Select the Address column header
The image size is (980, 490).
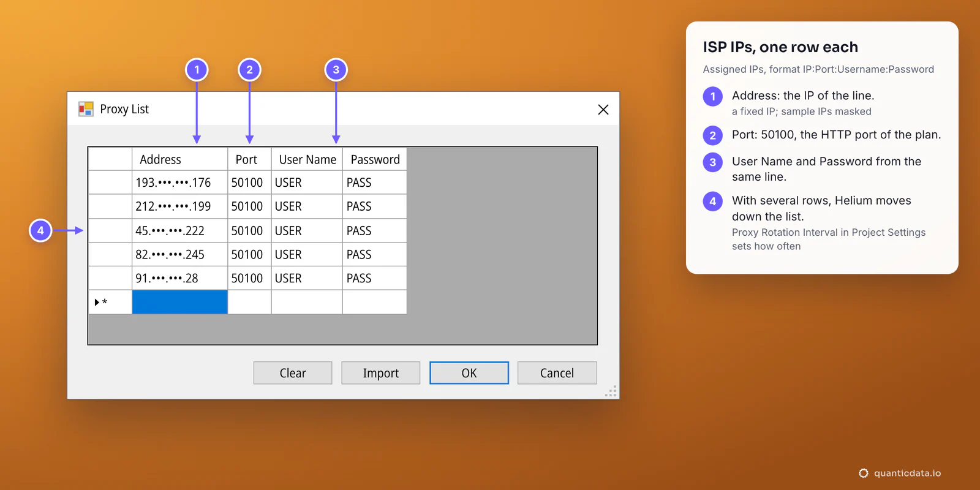point(180,159)
